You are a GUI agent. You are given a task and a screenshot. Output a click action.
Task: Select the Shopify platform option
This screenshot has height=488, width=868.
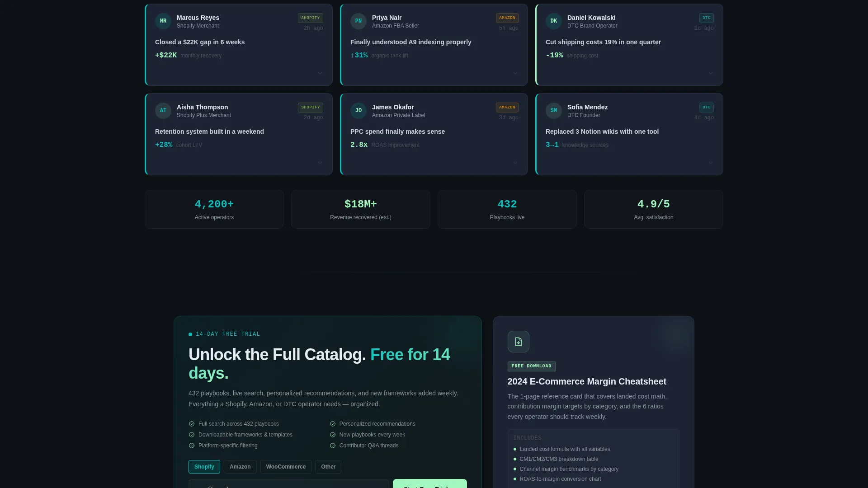[x=204, y=467]
